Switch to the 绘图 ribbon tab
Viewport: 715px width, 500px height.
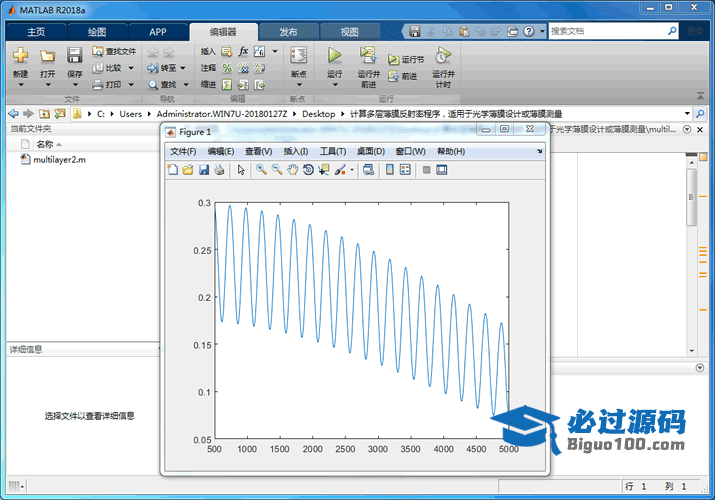click(x=97, y=32)
